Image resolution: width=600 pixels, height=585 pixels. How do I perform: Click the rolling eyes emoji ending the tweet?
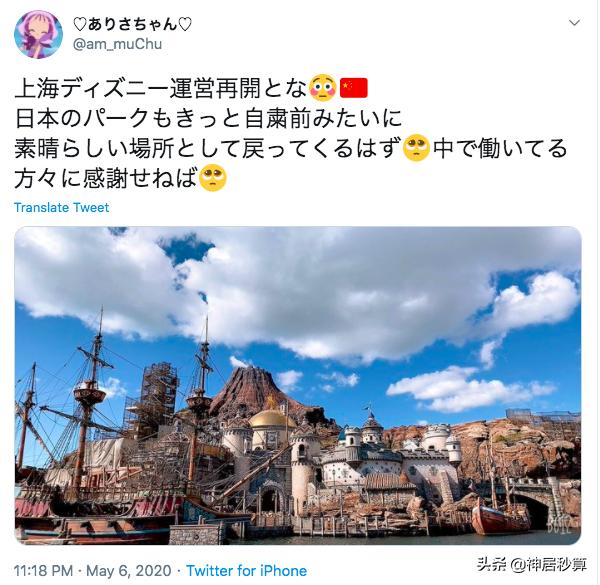(213, 178)
